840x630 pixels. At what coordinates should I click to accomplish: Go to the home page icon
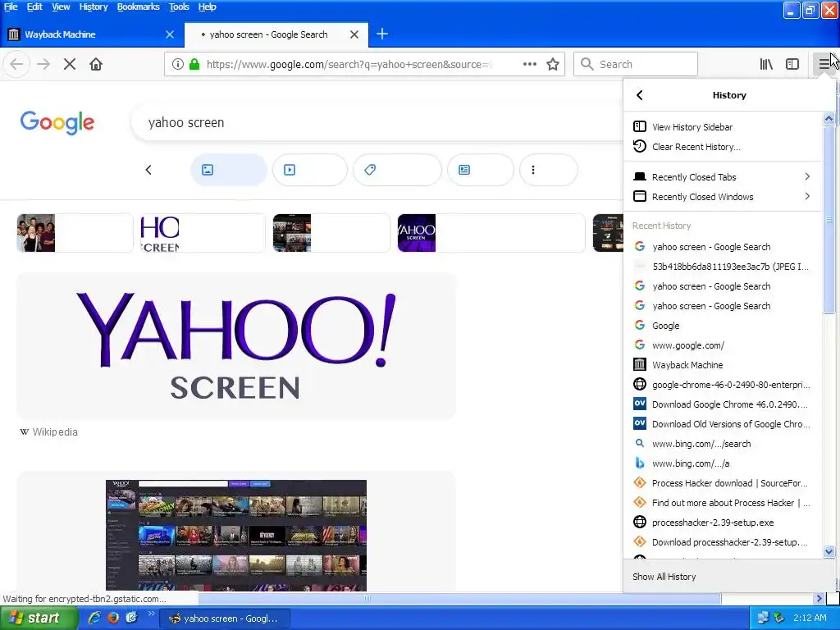tap(96, 64)
